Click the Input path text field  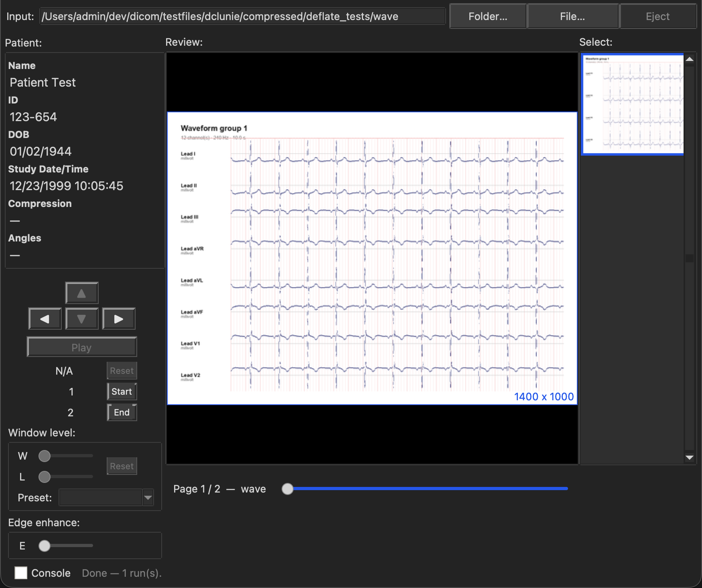[x=243, y=16]
